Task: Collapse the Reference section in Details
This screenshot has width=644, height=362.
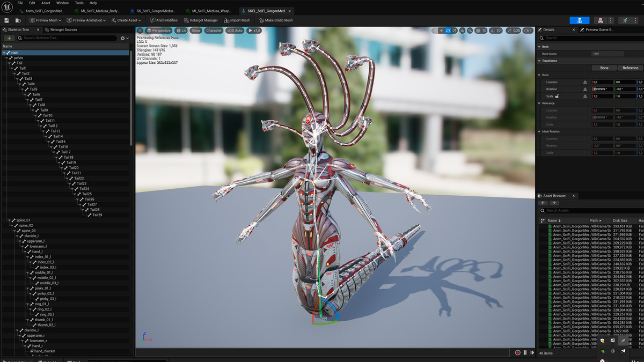Action: pos(539,103)
